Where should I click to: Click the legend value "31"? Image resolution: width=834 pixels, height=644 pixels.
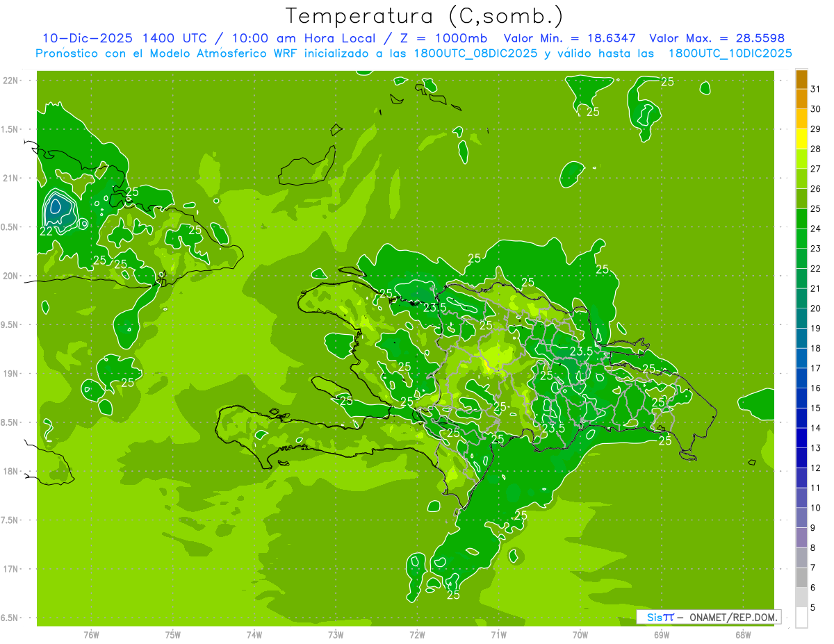click(815, 89)
